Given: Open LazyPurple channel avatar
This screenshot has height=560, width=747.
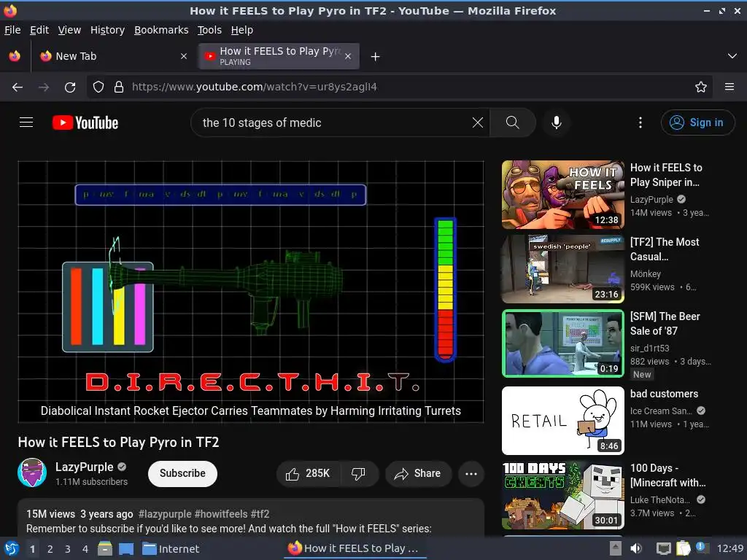Looking at the screenshot, I should (32, 472).
